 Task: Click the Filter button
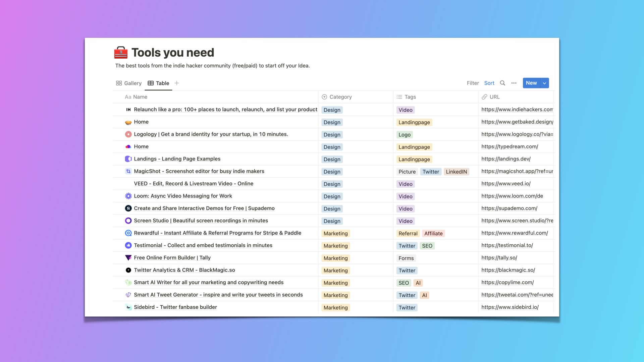(x=473, y=83)
